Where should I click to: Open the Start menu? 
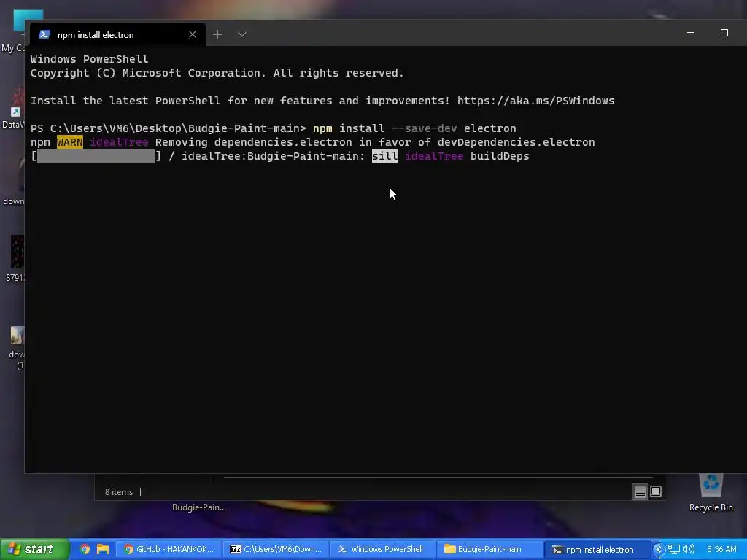point(34,549)
